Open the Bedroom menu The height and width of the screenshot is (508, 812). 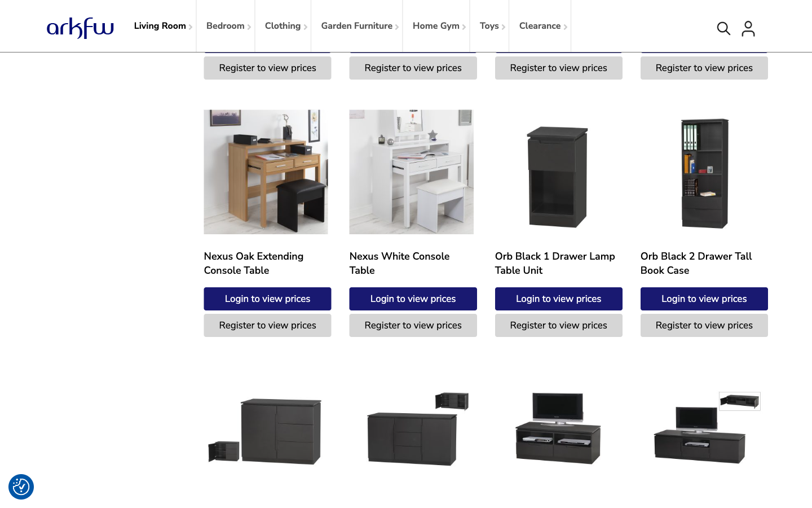coord(226,26)
